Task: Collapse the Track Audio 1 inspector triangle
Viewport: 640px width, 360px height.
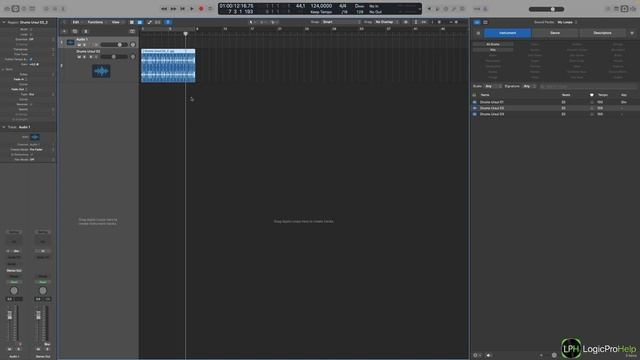Action: (x=4, y=127)
